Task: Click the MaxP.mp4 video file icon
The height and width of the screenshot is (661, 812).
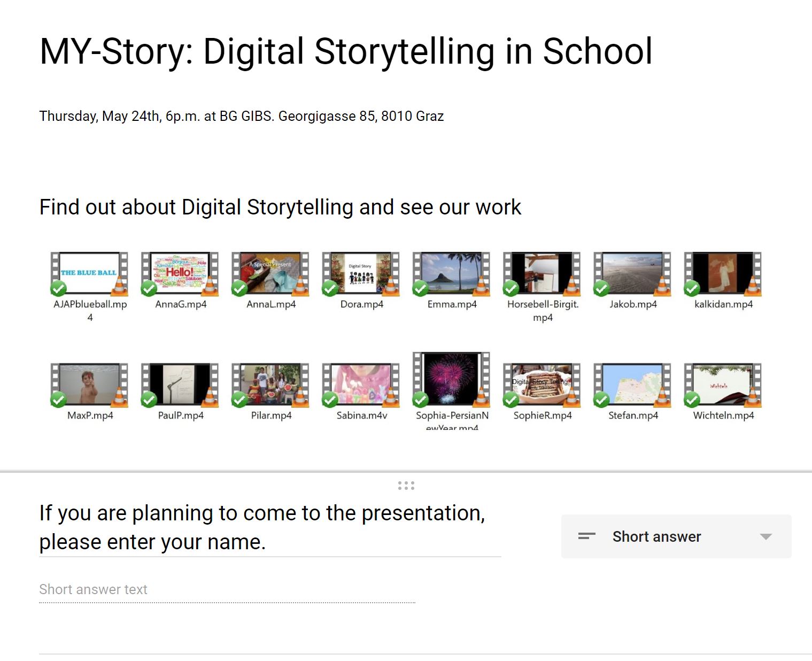Action: [89, 385]
